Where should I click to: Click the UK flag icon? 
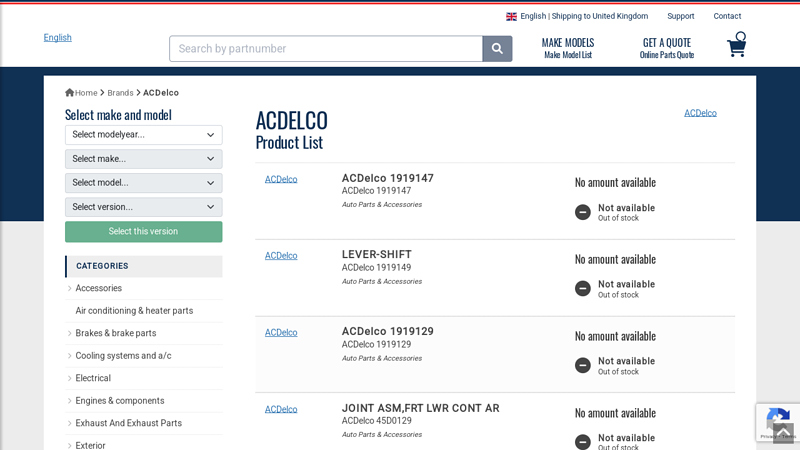coord(511,16)
